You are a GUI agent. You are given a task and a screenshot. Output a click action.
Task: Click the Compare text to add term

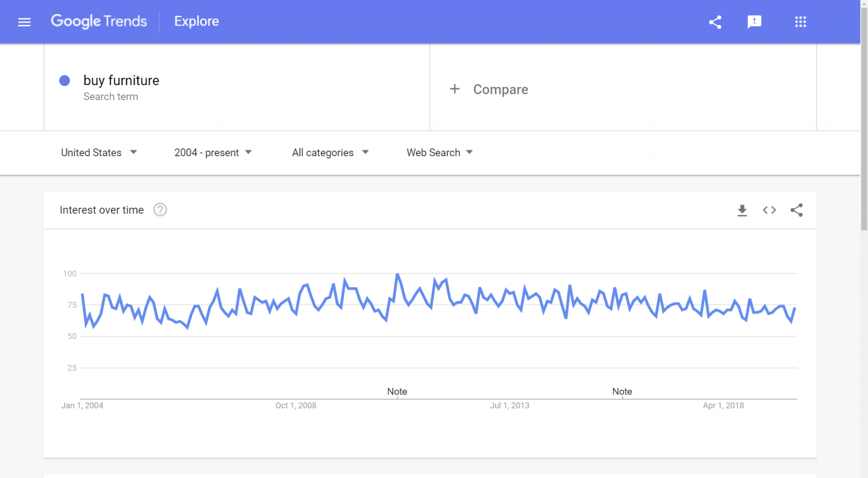[x=500, y=89]
